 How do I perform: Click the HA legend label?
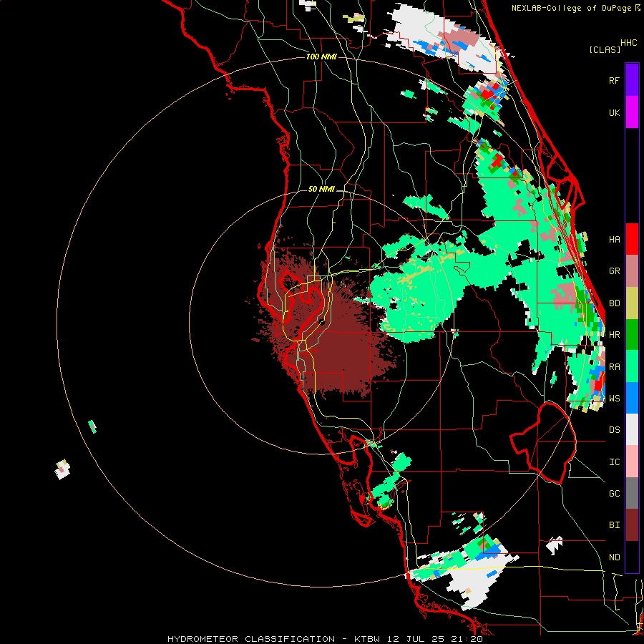pyautogui.click(x=614, y=240)
